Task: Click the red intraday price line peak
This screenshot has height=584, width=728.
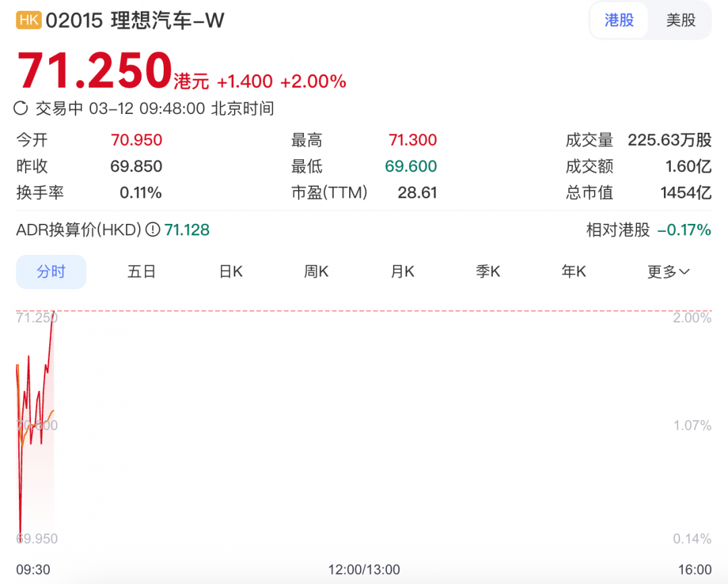Action: tap(54, 312)
